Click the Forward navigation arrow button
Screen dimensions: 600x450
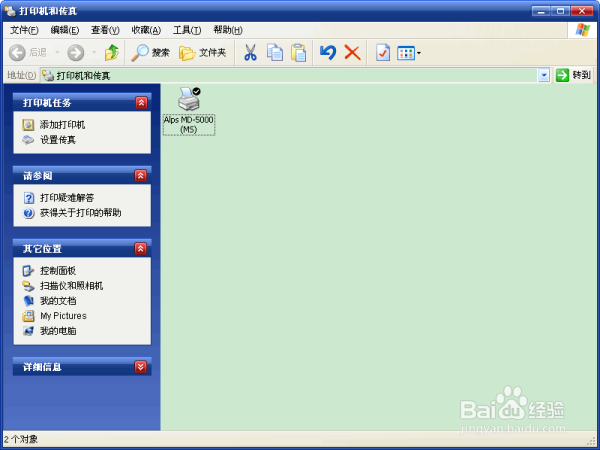[x=76, y=53]
